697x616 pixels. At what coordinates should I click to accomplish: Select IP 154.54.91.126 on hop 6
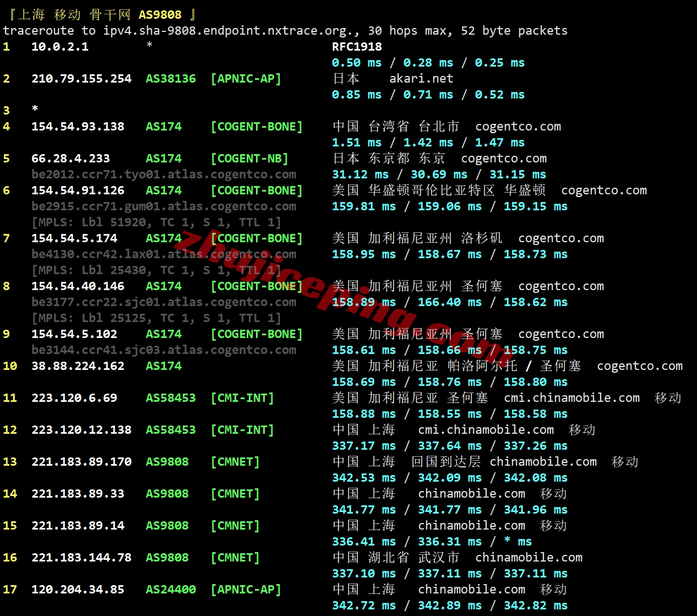pyautogui.click(x=78, y=190)
